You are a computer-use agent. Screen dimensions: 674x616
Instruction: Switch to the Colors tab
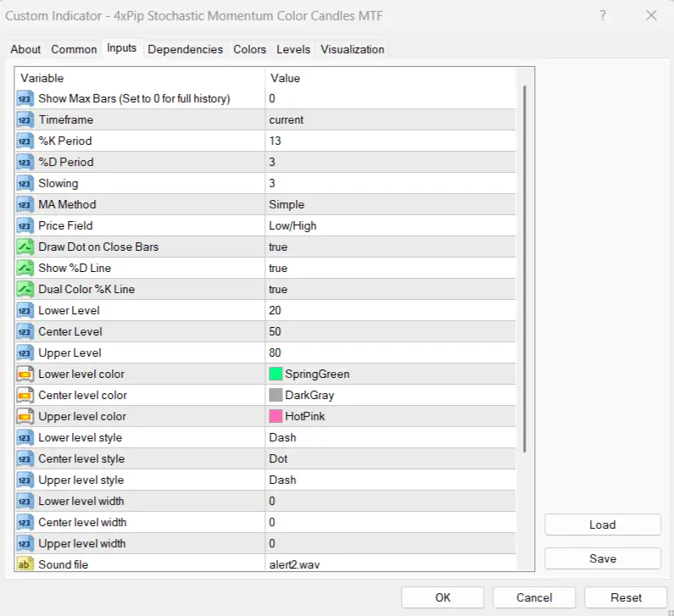tap(249, 49)
